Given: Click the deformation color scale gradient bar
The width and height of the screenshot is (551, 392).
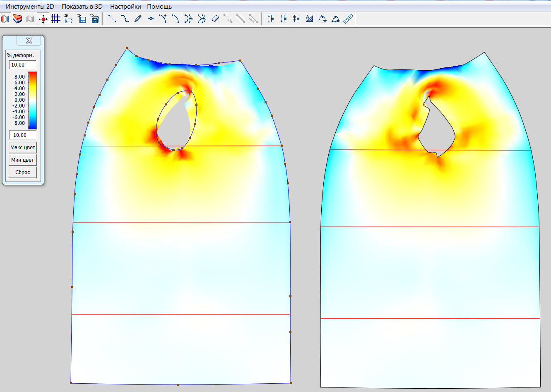Looking at the screenshot, I should 32,100.
